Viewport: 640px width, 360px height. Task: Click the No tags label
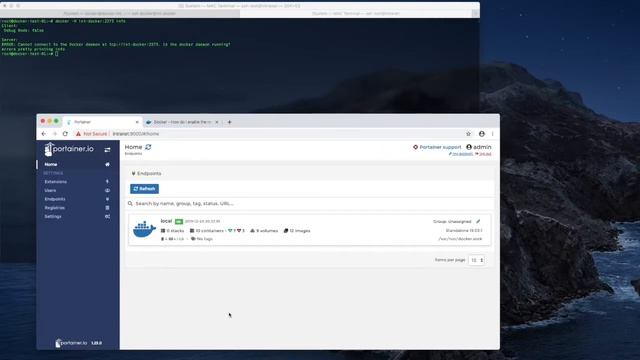[204, 239]
